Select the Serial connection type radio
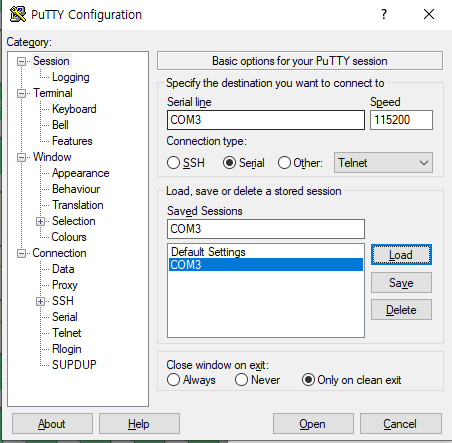The width and height of the screenshot is (452, 443). coord(229,163)
